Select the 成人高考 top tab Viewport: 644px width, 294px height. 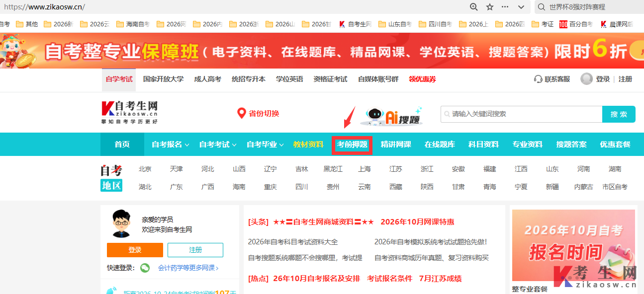point(207,79)
